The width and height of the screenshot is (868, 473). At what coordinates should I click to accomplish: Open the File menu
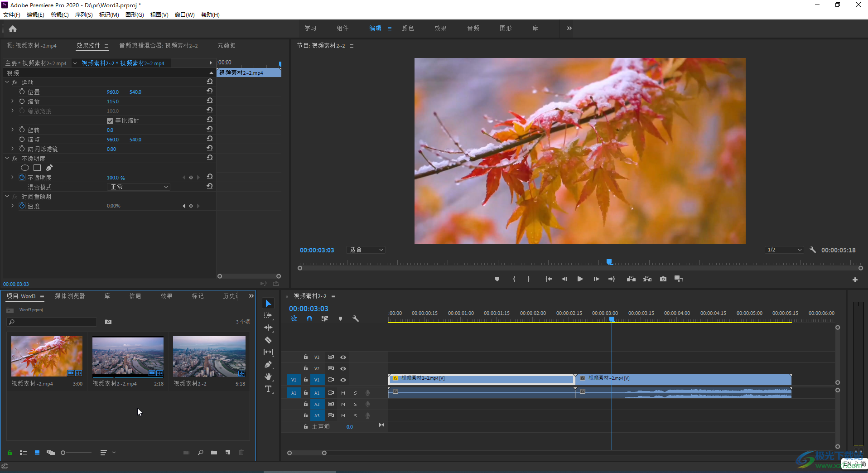point(12,14)
